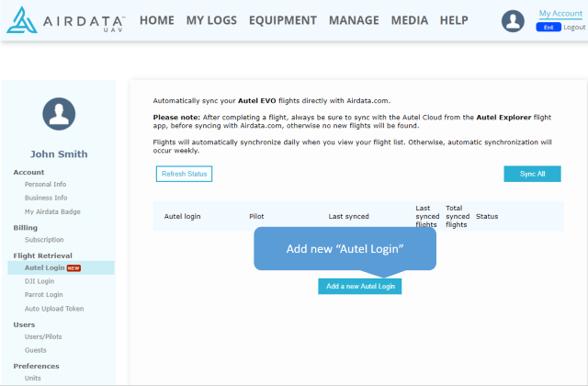The width and height of the screenshot is (588, 386).
Task: Click the Last synced flights column header
Action: 427,217
